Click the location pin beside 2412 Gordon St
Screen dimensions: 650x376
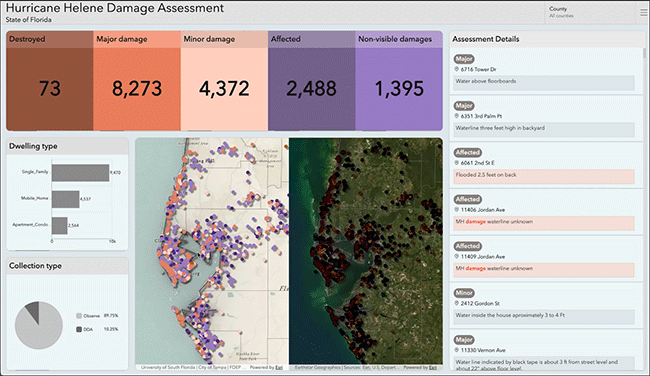456,303
